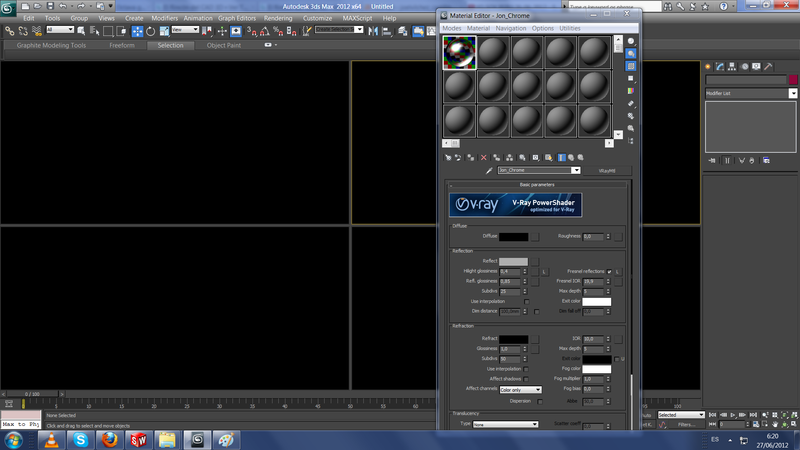Enable the Dispersion checkbox
Viewport: 800px width, 450px height.
pos(540,402)
